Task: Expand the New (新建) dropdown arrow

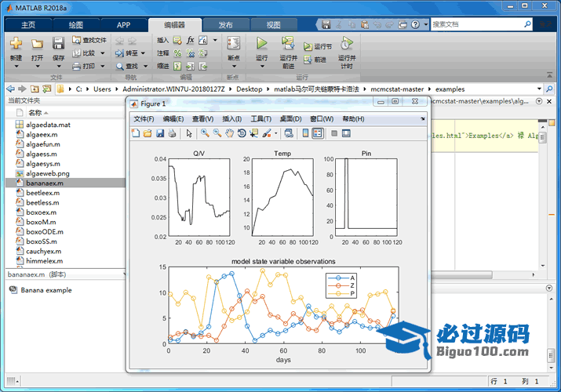Action: point(16,67)
